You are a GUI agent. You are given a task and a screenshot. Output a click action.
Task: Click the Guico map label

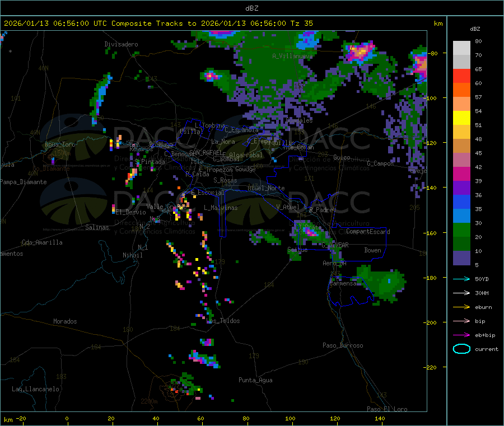point(342,157)
